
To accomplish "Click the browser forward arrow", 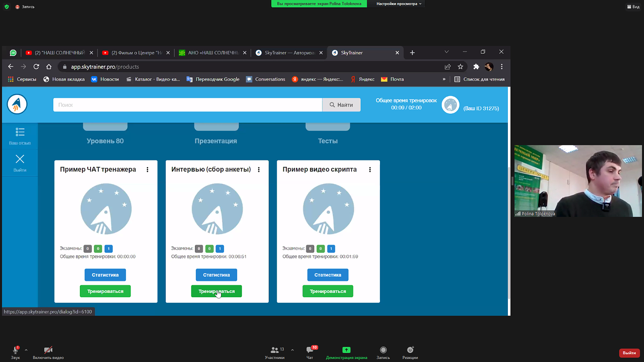I will (24, 66).
